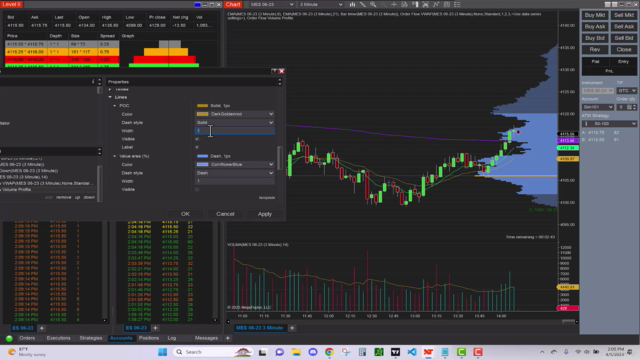Click the template link in Properties

point(267,198)
